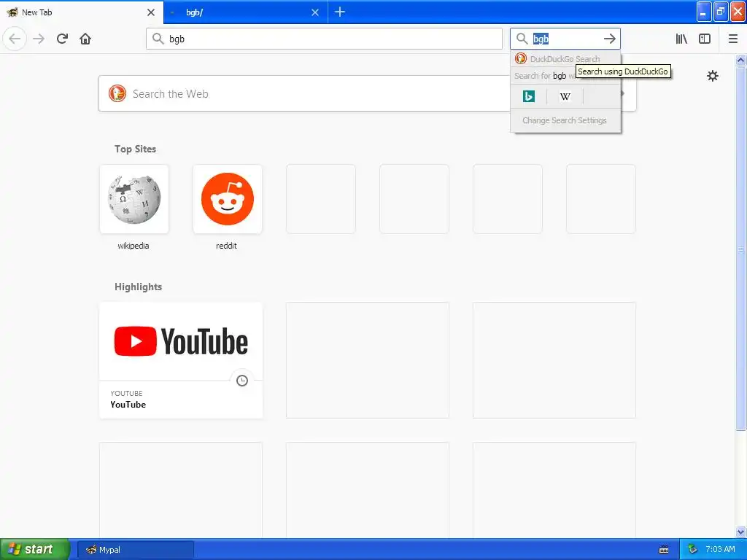Click the address bar containing bgb
This screenshot has height=560, width=747.
pos(324,39)
